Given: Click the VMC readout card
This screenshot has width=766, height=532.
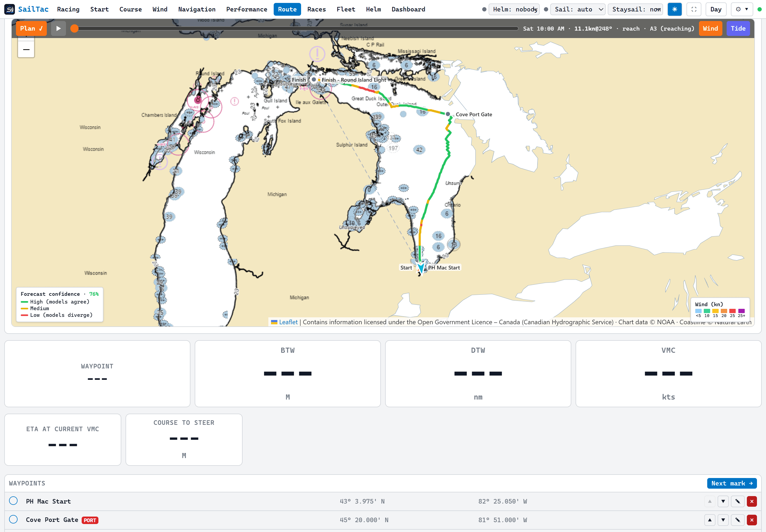Looking at the screenshot, I should point(668,374).
